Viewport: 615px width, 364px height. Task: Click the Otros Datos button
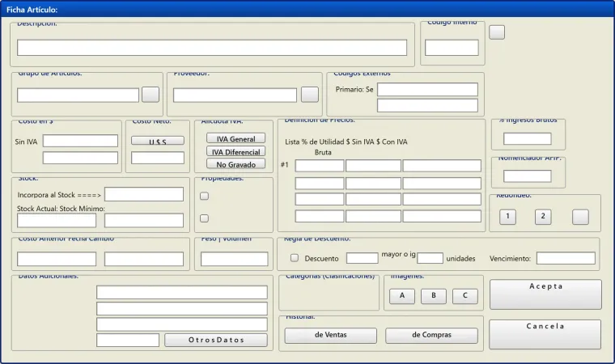[216, 340]
